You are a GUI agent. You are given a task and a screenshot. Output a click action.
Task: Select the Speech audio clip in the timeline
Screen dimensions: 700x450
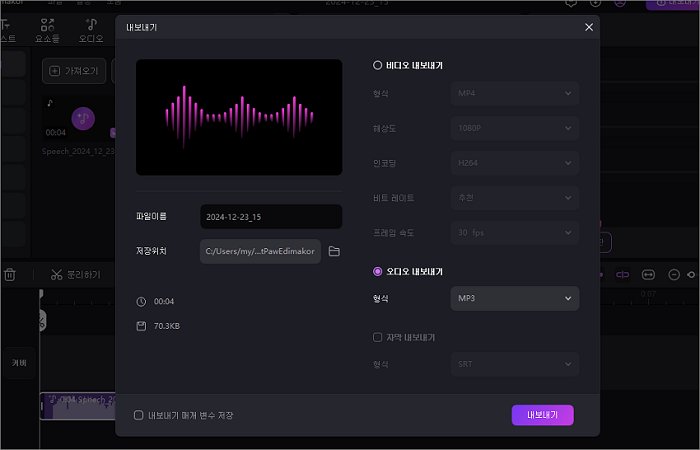pyautogui.click(x=78, y=406)
